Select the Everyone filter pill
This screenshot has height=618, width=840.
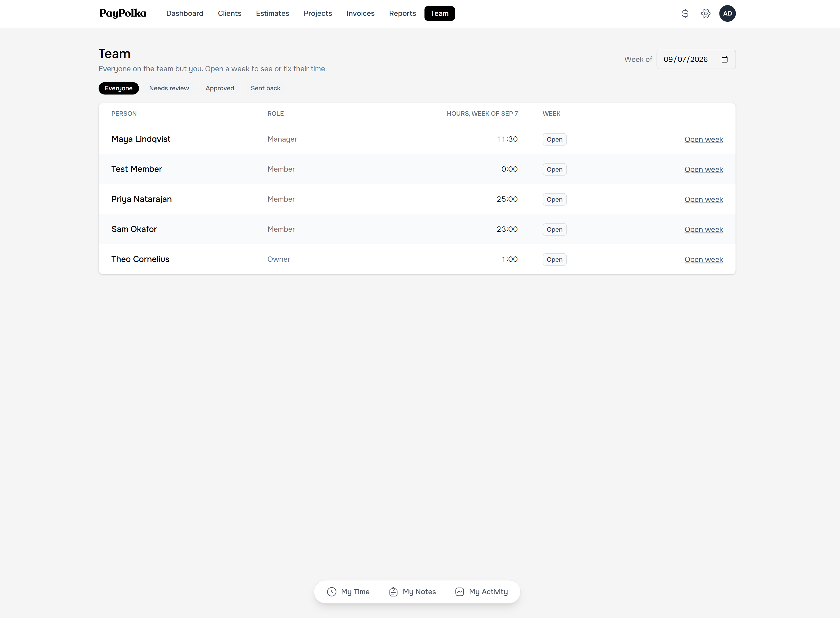(x=118, y=88)
